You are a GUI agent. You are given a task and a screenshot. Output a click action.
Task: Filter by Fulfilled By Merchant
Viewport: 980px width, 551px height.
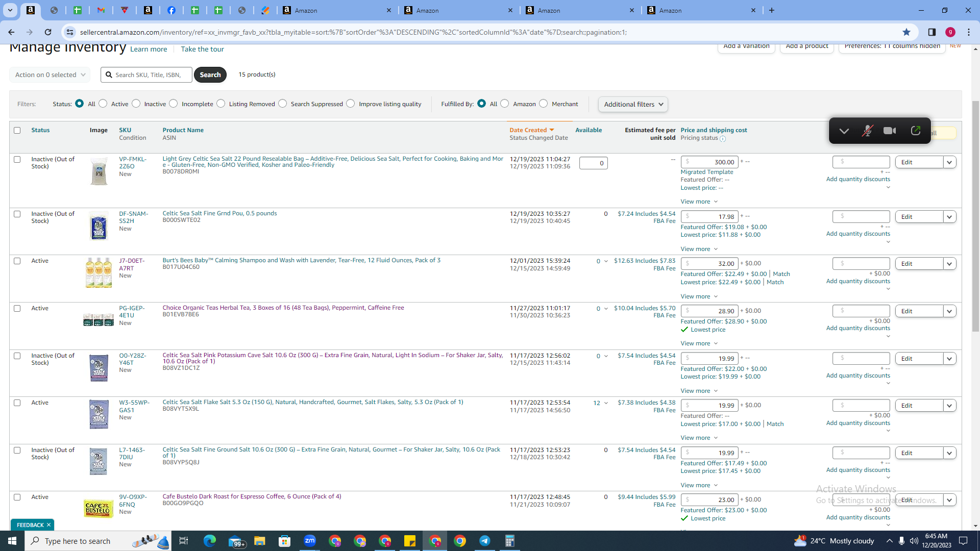[x=544, y=104]
